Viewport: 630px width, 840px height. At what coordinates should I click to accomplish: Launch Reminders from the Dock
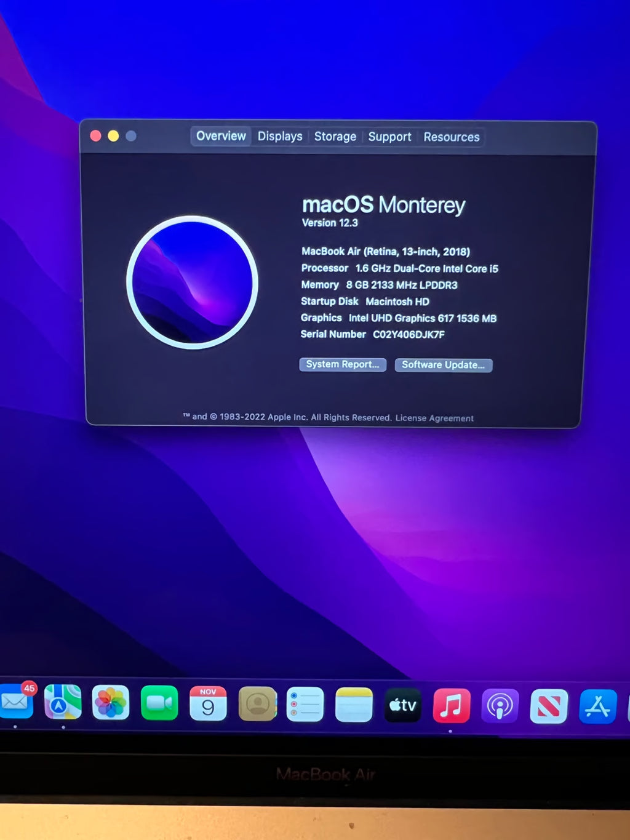[305, 705]
